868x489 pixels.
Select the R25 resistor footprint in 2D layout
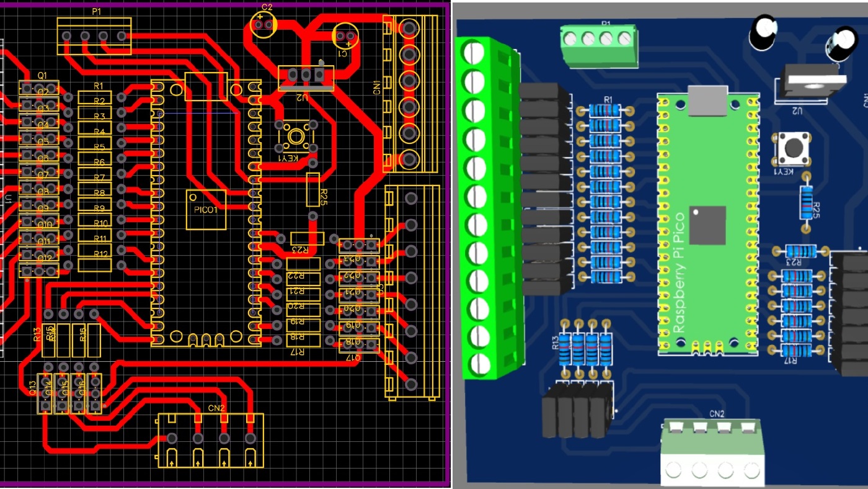click(313, 190)
